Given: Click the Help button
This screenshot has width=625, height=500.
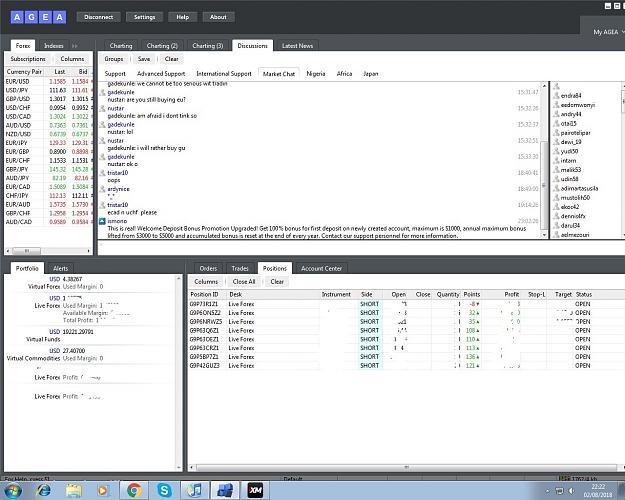Looking at the screenshot, I should 183,17.
